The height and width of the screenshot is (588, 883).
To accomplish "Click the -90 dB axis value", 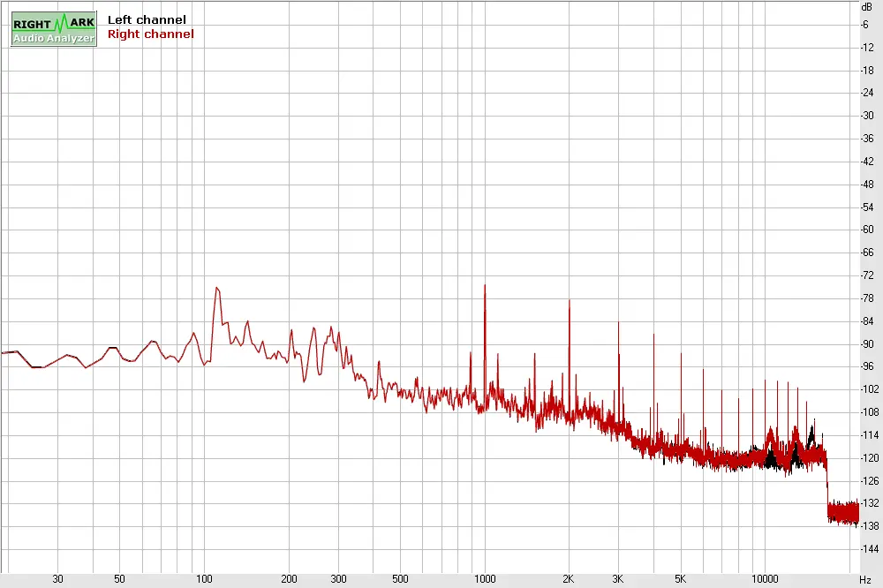I will click(867, 344).
